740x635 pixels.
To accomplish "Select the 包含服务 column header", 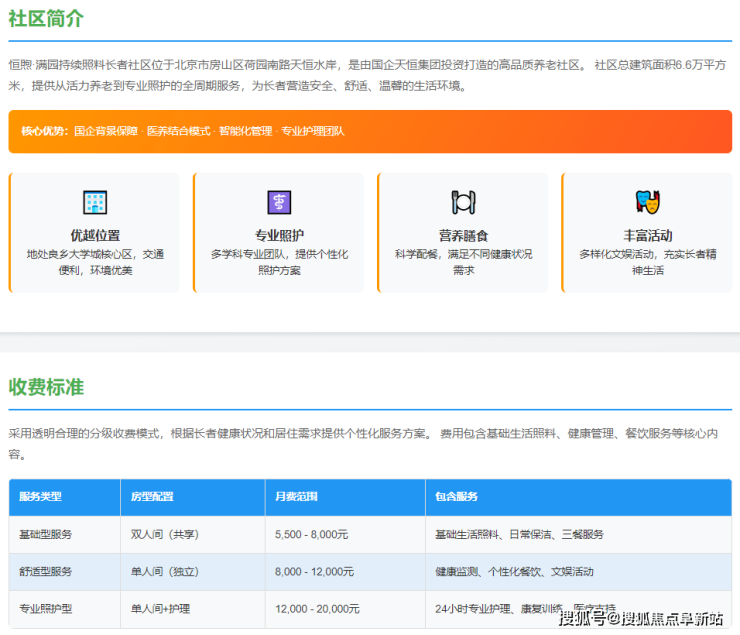I will 456,497.
